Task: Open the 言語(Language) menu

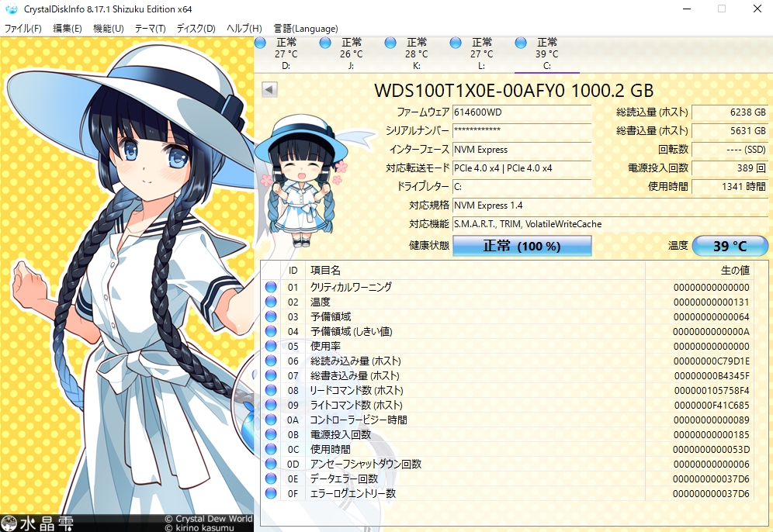Action: click(x=306, y=29)
